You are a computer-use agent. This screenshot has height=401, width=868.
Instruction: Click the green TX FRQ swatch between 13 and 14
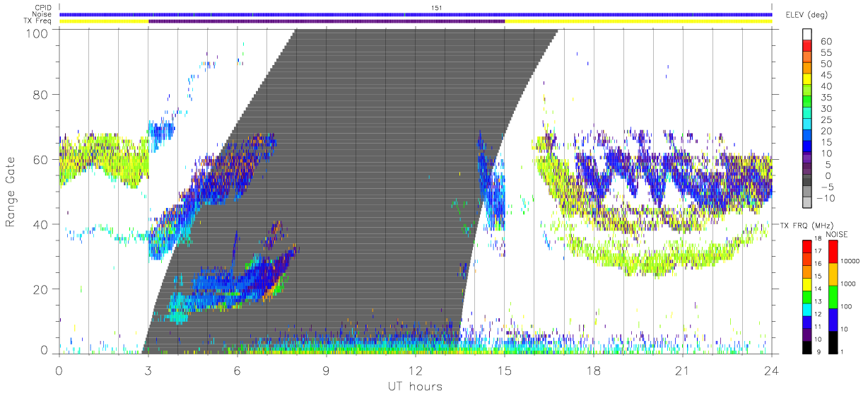pyautogui.click(x=807, y=297)
